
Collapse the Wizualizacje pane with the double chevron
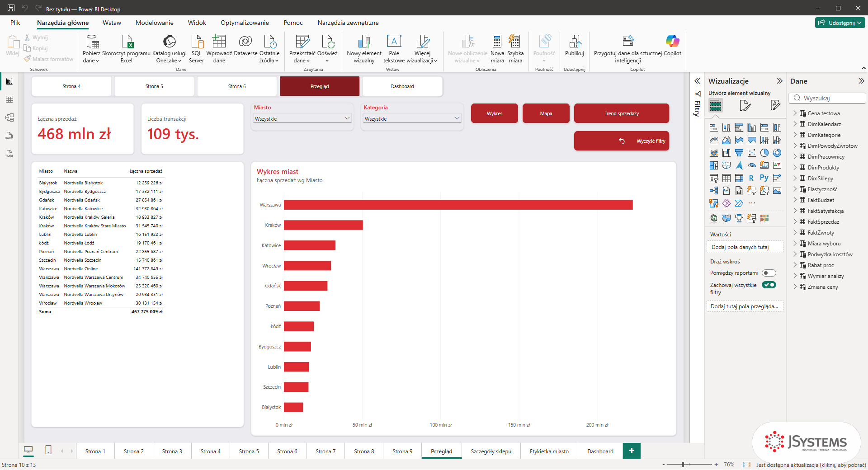779,81
